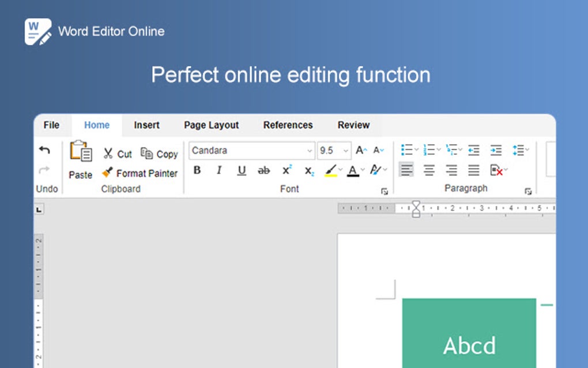
Task: Toggle Subscript formatting
Action: pyautogui.click(x=309, y=171)
